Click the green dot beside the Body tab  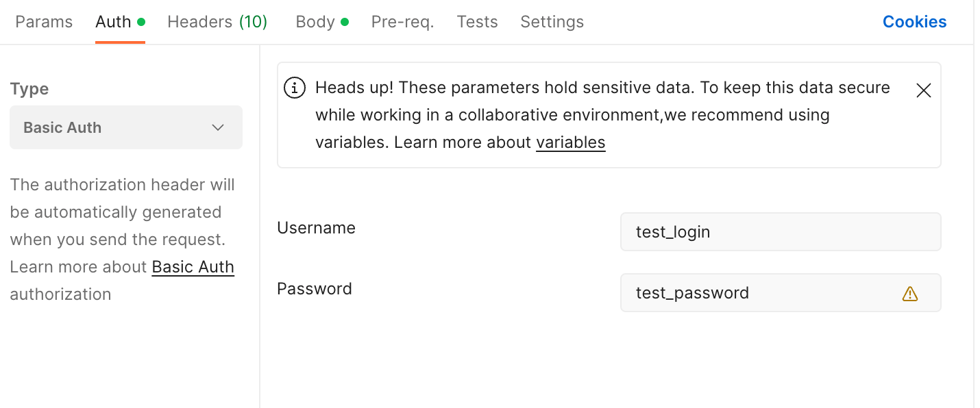345,22
